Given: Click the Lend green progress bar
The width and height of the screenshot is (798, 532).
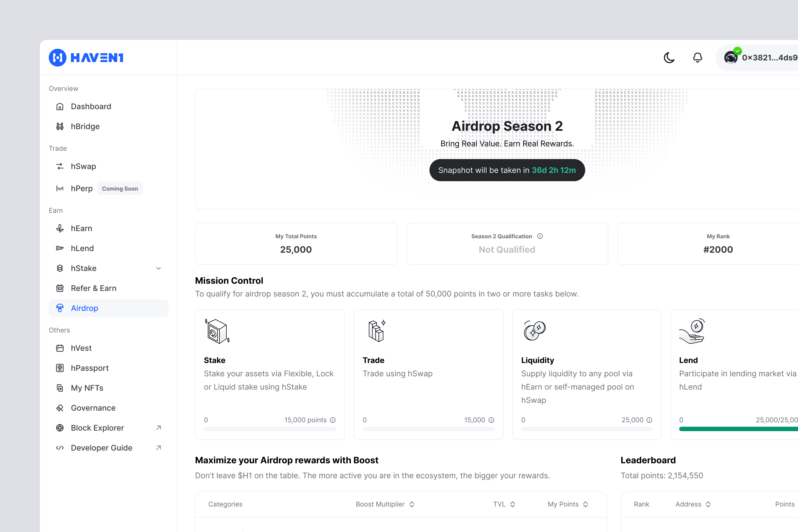Looking at the screenshot, I should [738, 429].
